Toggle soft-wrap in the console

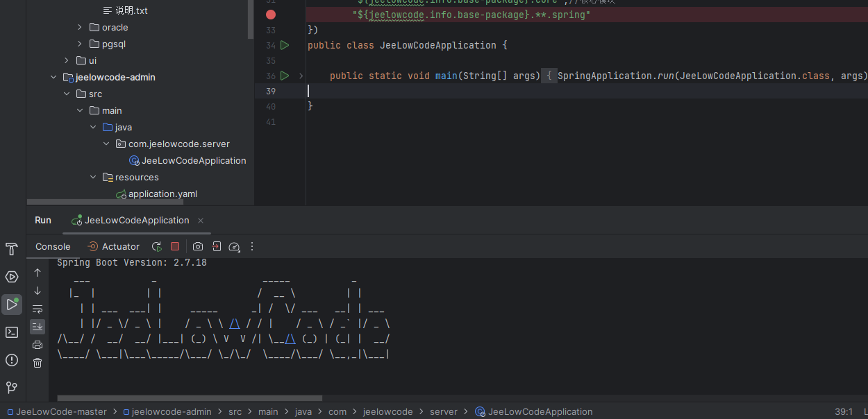coord(37,309)
